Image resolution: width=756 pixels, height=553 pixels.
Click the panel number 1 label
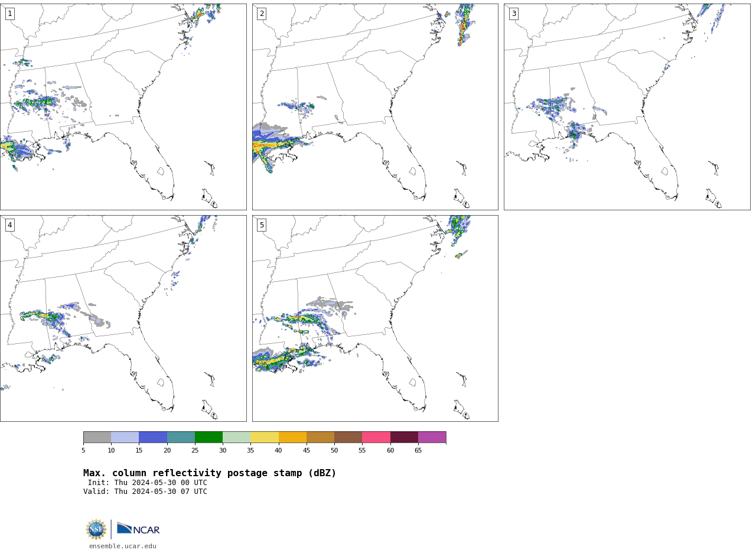click(x=9, y=14)
